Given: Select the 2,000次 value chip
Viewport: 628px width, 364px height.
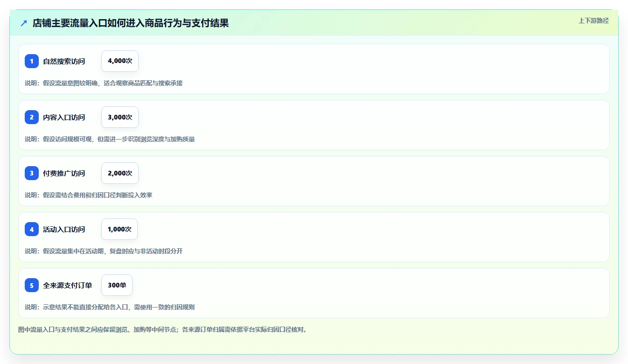Looking at the screenshot, I should coord(120,173).
